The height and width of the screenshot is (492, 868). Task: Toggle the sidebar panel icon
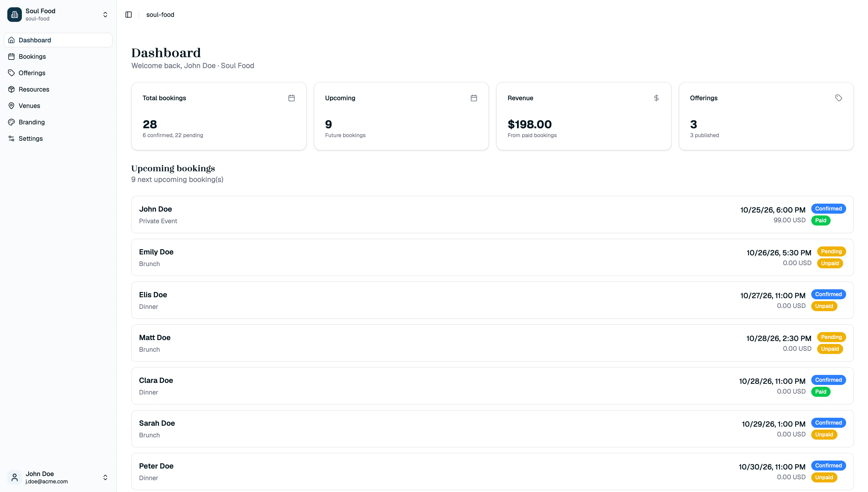pyautogui.click(x=129, y=15)
